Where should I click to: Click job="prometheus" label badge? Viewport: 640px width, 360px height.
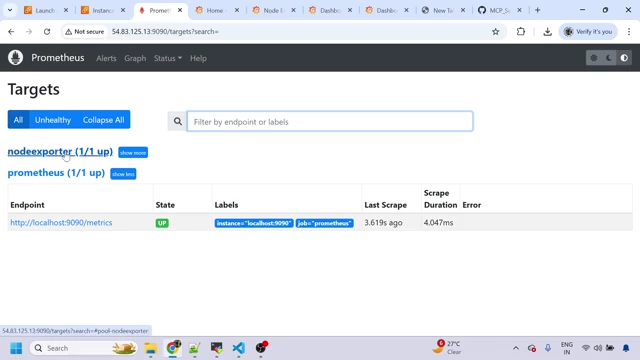pyautogui.click(x=324, y=223)
